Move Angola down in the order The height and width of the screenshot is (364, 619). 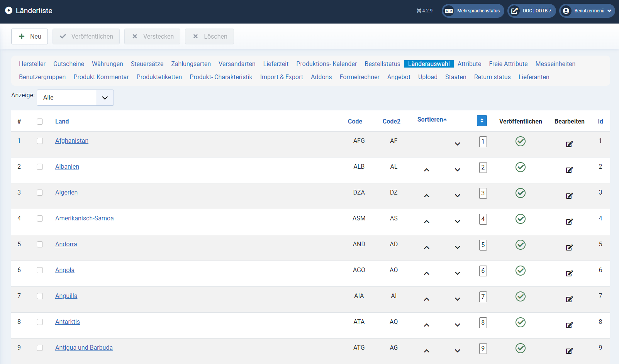[458, 273]
